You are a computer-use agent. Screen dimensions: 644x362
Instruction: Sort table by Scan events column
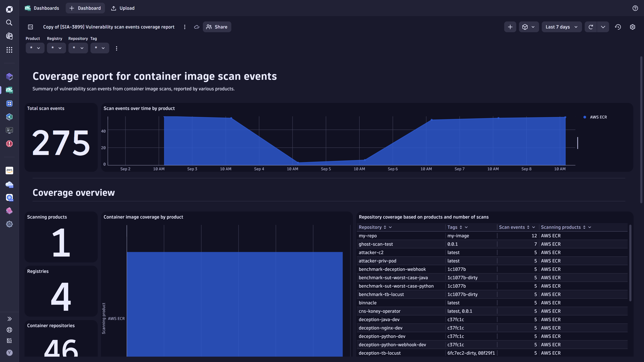(528, 227)
